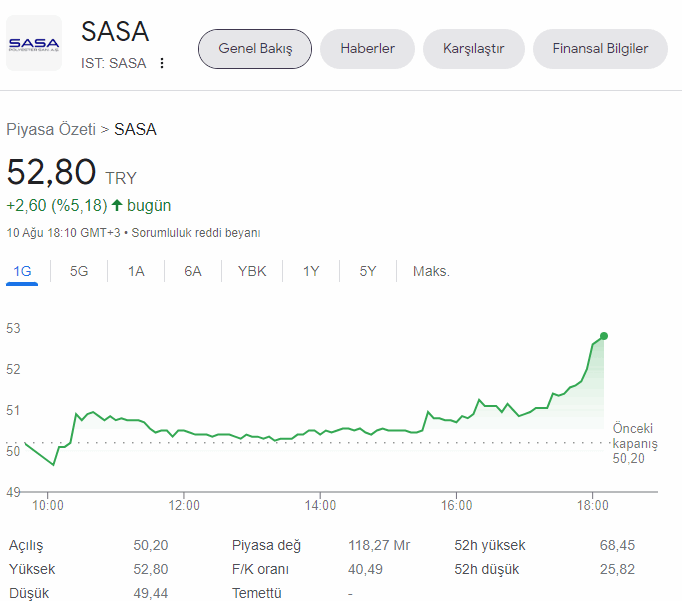Show the 1A chart range
The image size is (682, 601).
[x=136, y=271]
